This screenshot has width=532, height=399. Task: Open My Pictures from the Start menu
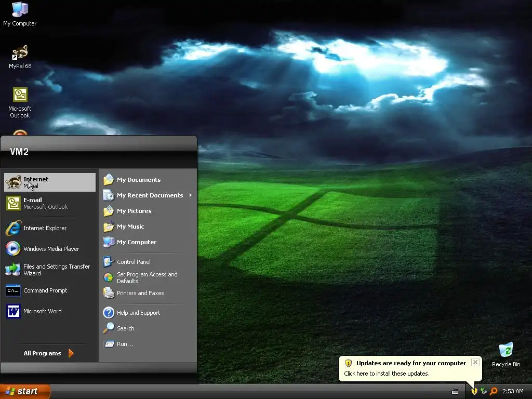[148, 211]
